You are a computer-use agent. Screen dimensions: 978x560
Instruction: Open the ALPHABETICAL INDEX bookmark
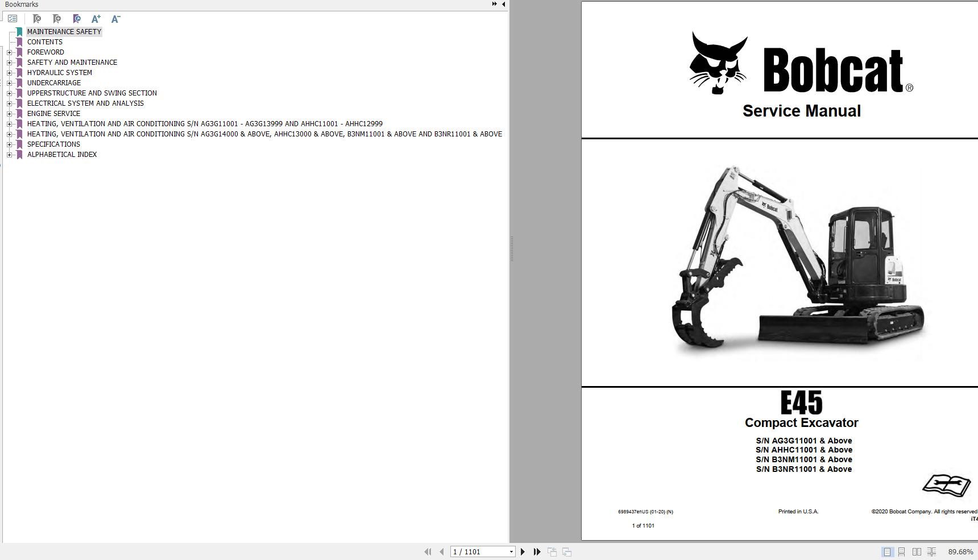tap(61, 154)
